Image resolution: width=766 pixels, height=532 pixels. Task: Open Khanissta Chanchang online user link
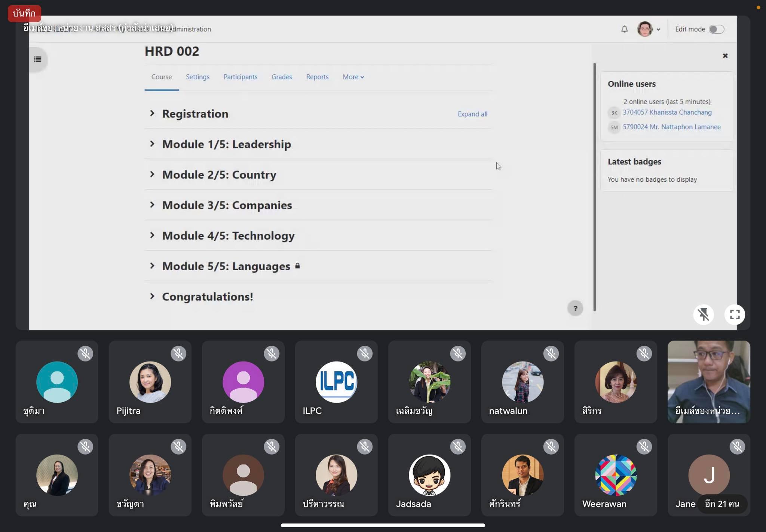point(667,112)
